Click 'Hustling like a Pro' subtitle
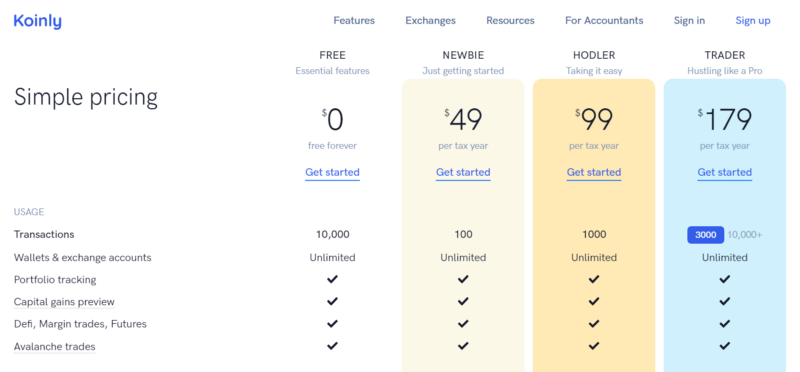 point(724,71)
